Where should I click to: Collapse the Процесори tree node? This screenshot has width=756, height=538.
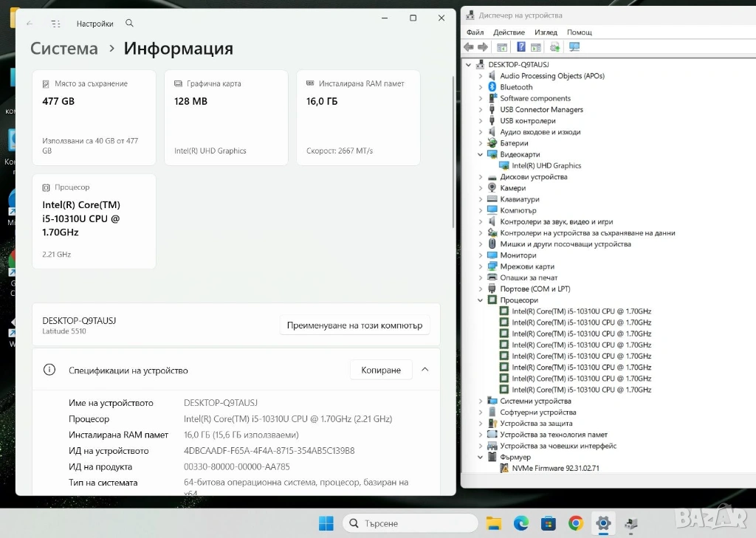481,300
